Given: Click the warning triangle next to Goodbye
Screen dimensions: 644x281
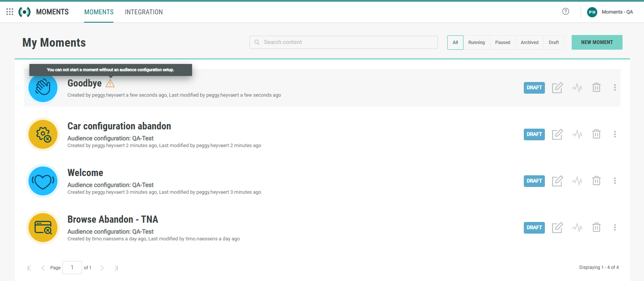Looking at the screenshot, I should (x=110, y=84).
